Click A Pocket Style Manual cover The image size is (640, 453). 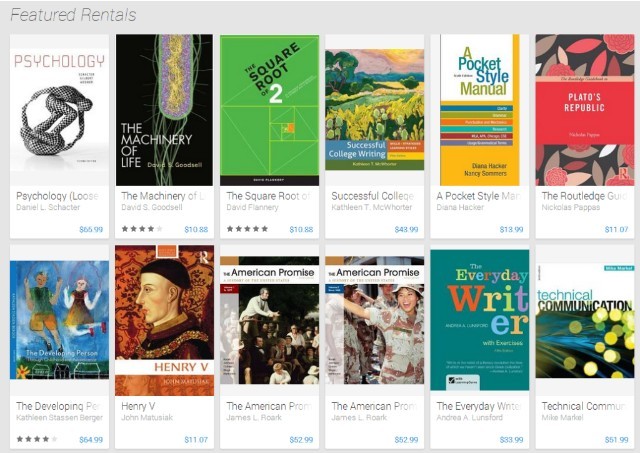click(480, 110)
